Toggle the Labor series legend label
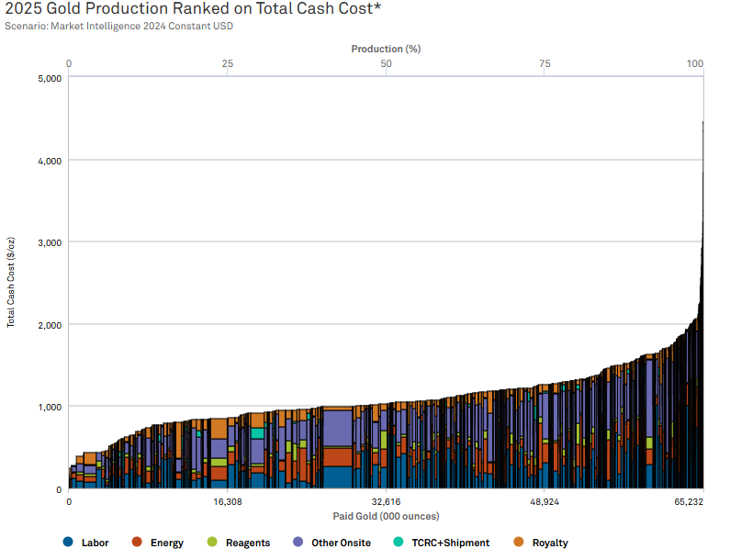Viewport: 730px width, 560px height. pyautogui.click(x=95, y=543)
